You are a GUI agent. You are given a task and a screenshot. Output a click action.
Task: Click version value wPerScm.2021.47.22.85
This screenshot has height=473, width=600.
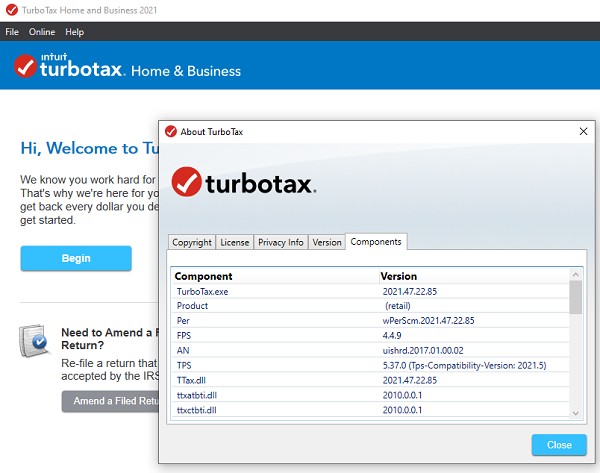point(428,321)
